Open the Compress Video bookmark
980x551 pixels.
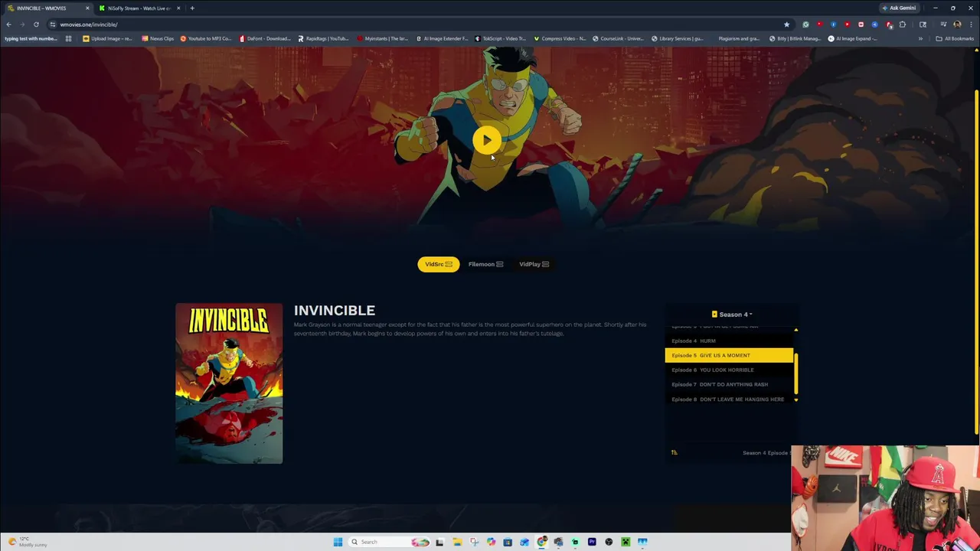(x=560, y=38)
